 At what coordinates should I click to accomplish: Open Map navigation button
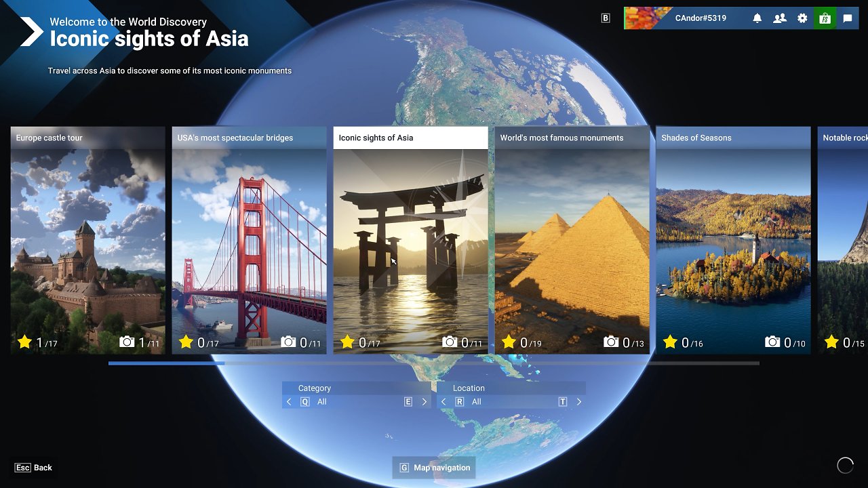point(434,468)
